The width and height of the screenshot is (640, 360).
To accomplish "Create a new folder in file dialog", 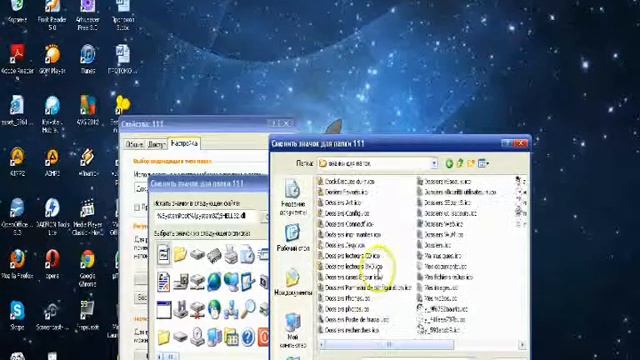I will [x=471, y=163].
